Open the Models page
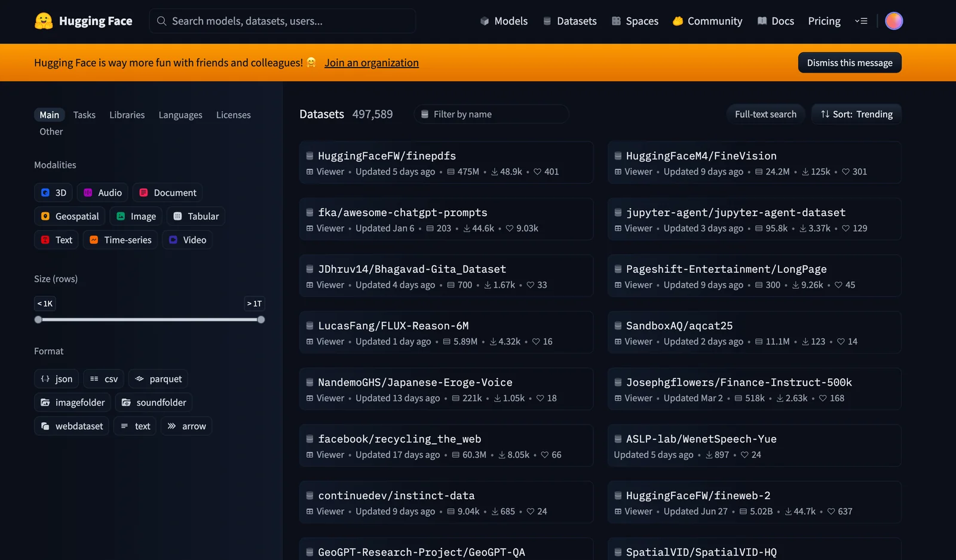956x560 pixels. click(504, 21)
